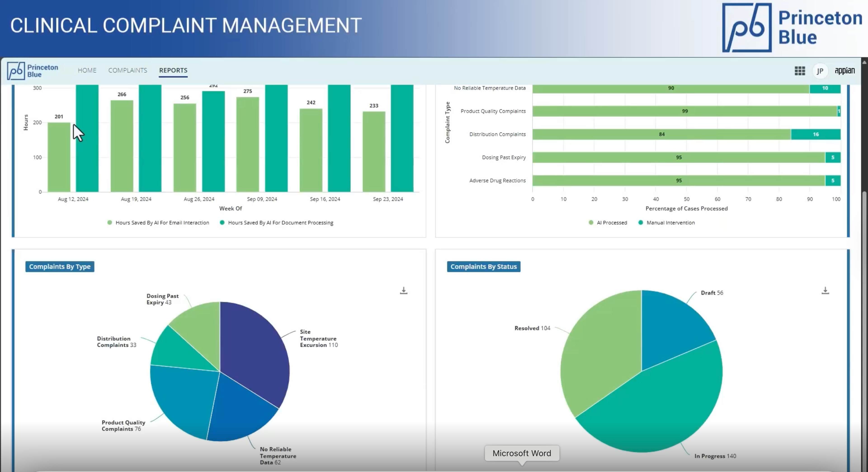This screenshot has width=868, height=472.
Task: Click the Percentage of Cases Processed axis title
Action: click(686, 209)
